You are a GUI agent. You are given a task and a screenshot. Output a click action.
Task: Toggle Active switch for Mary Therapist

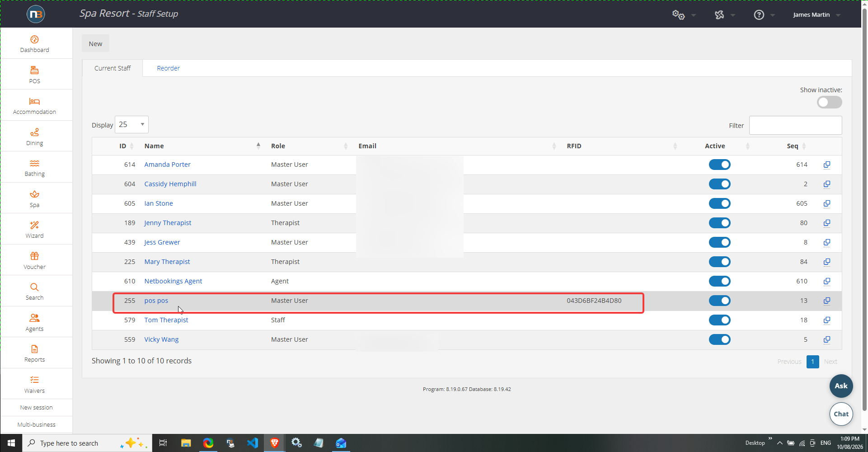(x=720, y=262)
